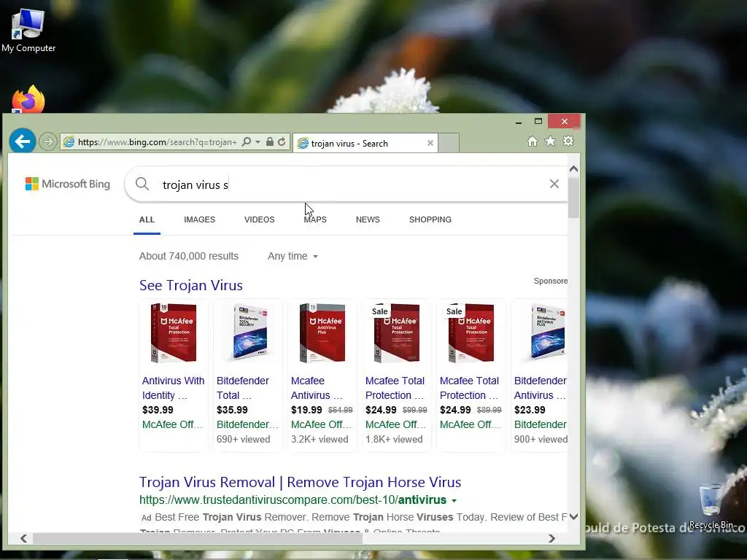Expand the ad URL dropdown caret
Image resolution: width=747 pixels, height=560 pixels.
click(x=454, y=500)
